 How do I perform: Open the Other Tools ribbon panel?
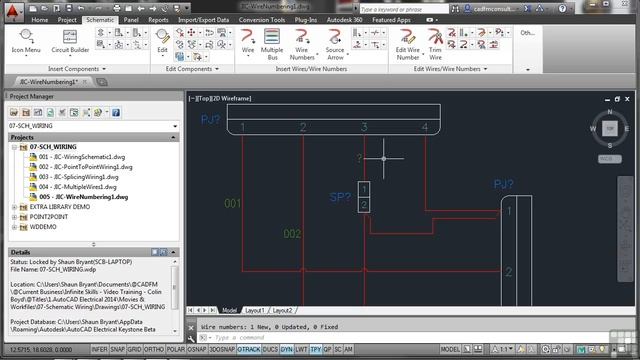527,49
